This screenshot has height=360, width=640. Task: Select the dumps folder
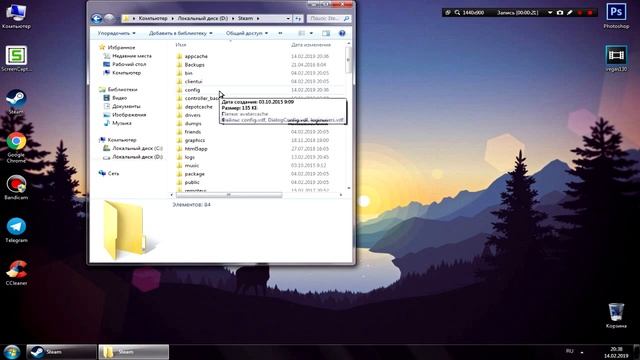pyautogui.click(x=193, y=123)
